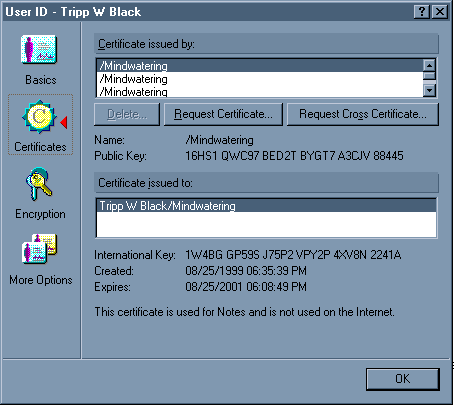Click the Certificates label in sidebar
Screen dimensions: 454x405
[40, 147]
